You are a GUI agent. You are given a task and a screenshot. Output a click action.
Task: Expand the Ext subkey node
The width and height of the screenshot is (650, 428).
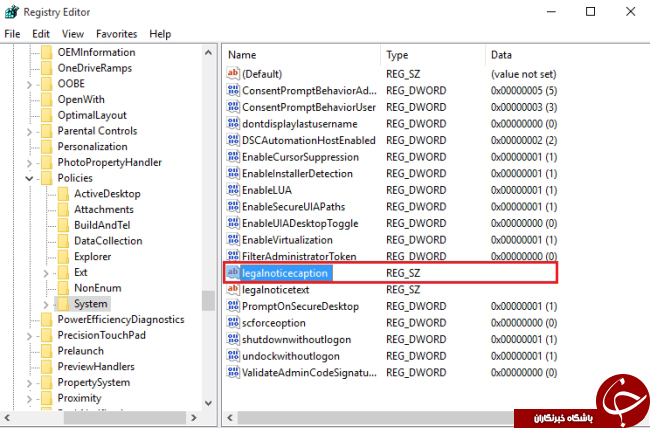(x=46, y=273)
